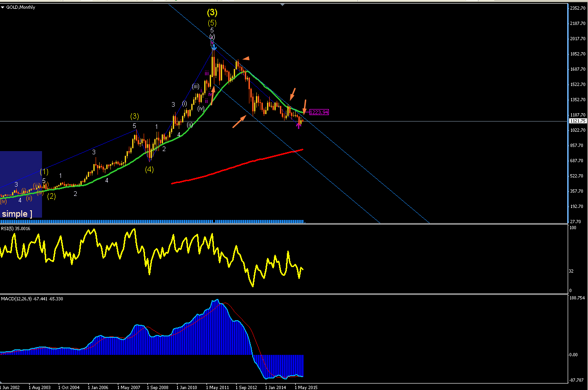Select the 'simple ]' text object

(x=17, y=213)
